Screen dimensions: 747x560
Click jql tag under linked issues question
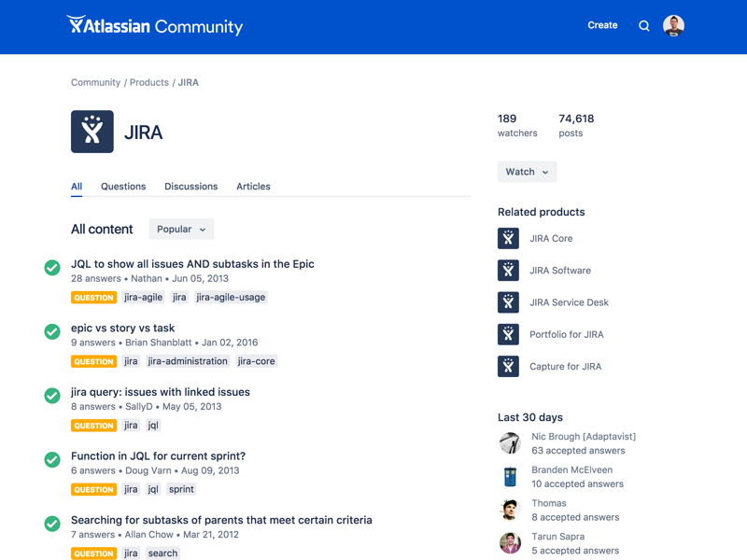tap(153, 426)
